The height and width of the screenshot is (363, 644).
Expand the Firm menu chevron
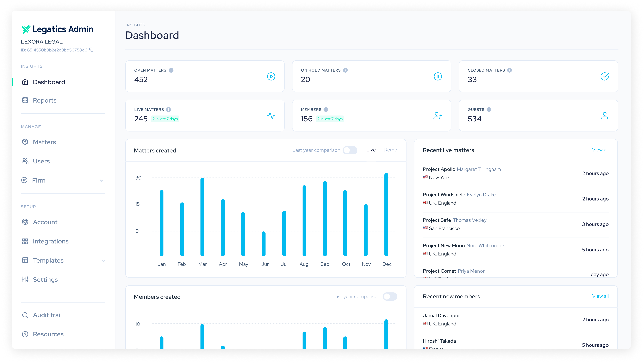(x=102, y=180)
